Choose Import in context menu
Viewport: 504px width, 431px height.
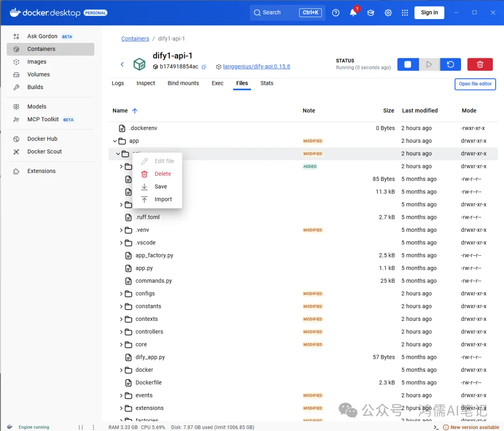(x=157, y=200)
